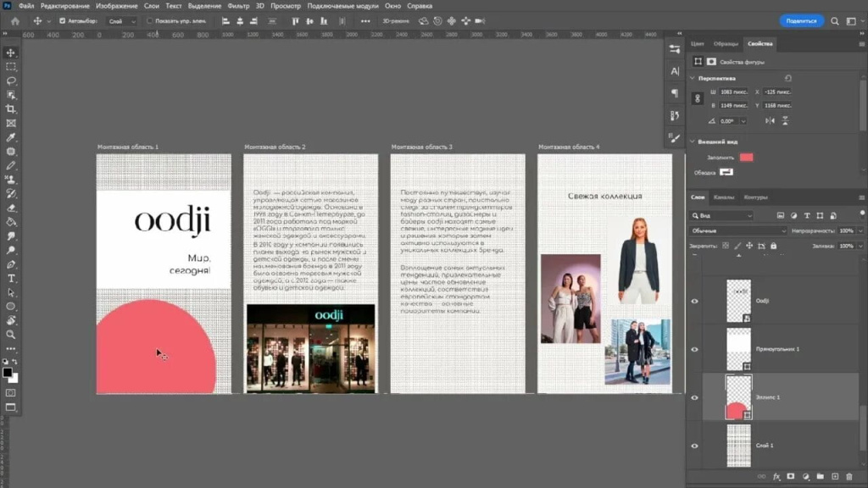Select the Brush tool

[10, 165]
